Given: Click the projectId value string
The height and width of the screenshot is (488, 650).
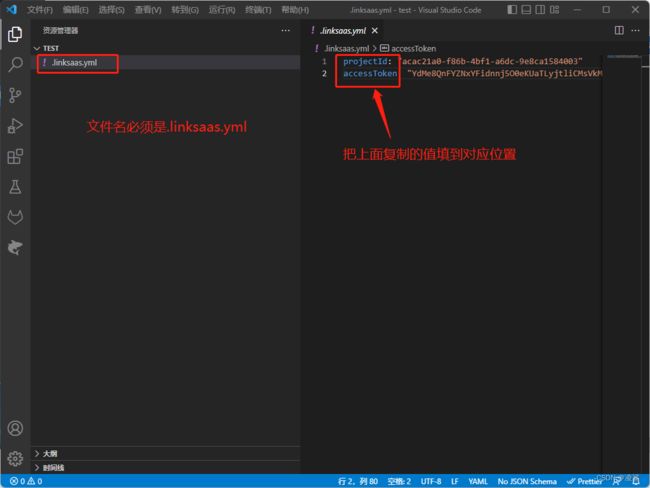Looking at the screenshot, I should [x=490, y=61].
